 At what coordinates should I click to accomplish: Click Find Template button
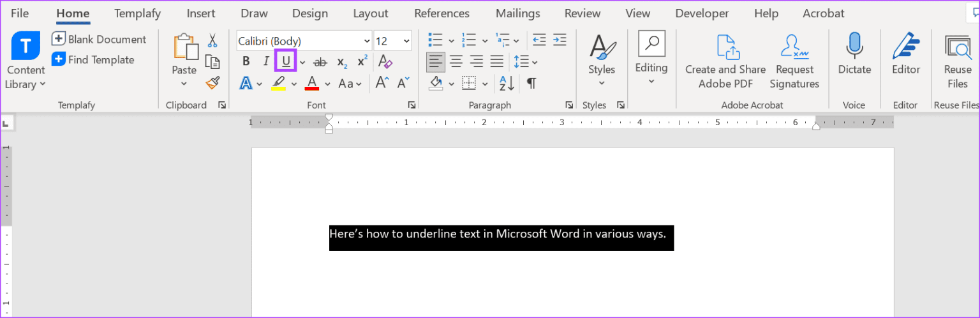click(x=93, y=59)
